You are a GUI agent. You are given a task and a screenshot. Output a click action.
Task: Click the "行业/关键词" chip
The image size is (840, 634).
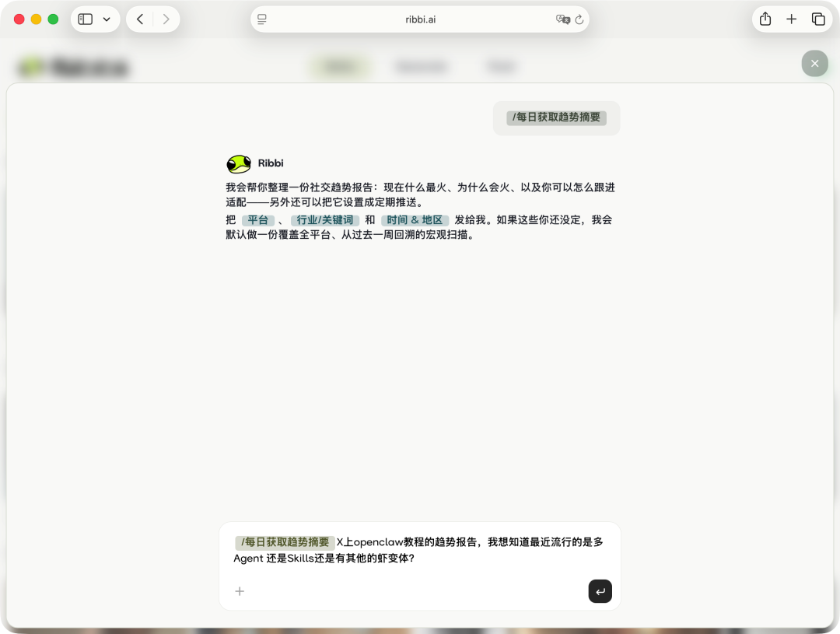tap(325, 220)
